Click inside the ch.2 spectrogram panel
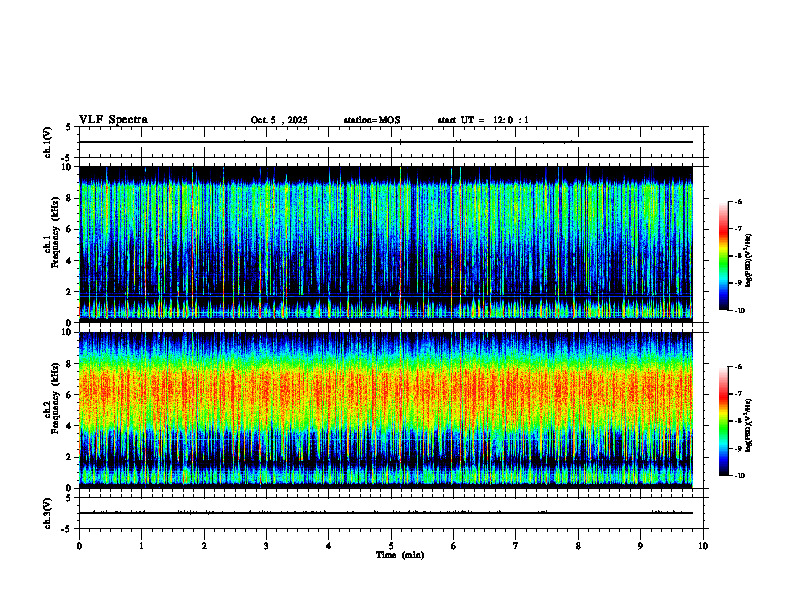The width and height of the screenshot is (792, 612). coord(386,410)
